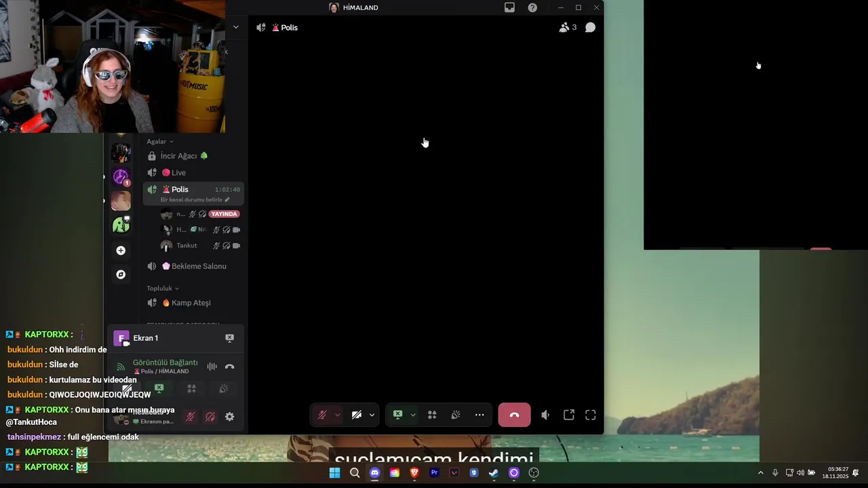Screen dimensions: 868x488
Task: Show participants count icon showing 3
Action: click(x=568, y=27)
